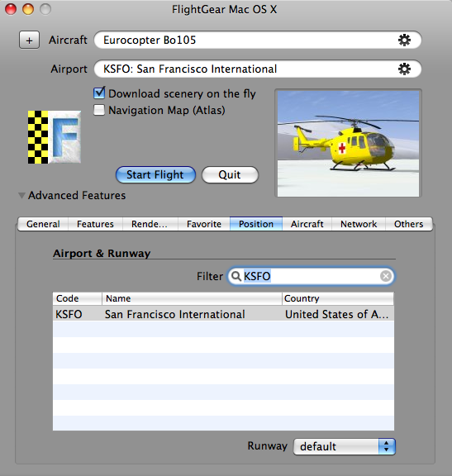This screenshot has width=452, height=476.
Task: Open the Others tab
Action: pyautogui.click(x=408, y=224)
